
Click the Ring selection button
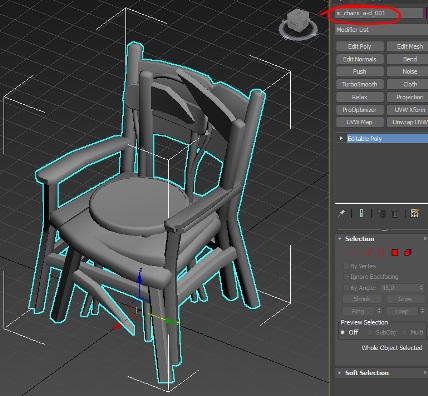[359, 311]
